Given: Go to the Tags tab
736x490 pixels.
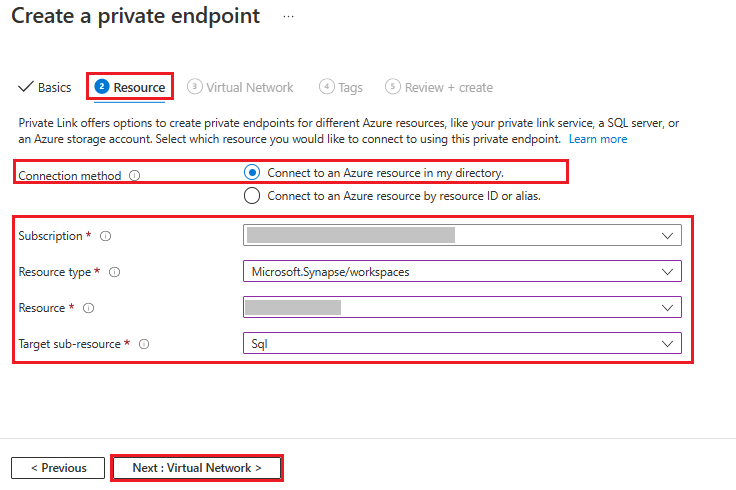Looking at the screenshot, I should pyautogui.click(x=350, y=87).
